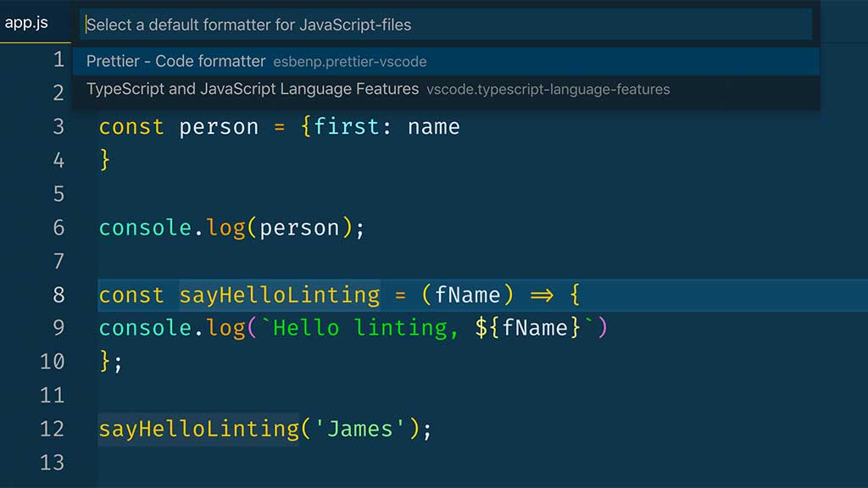Viewport: 868px width, 488px height.
Task: Click the 'James' string argument
Action: [x=360, y=429]
